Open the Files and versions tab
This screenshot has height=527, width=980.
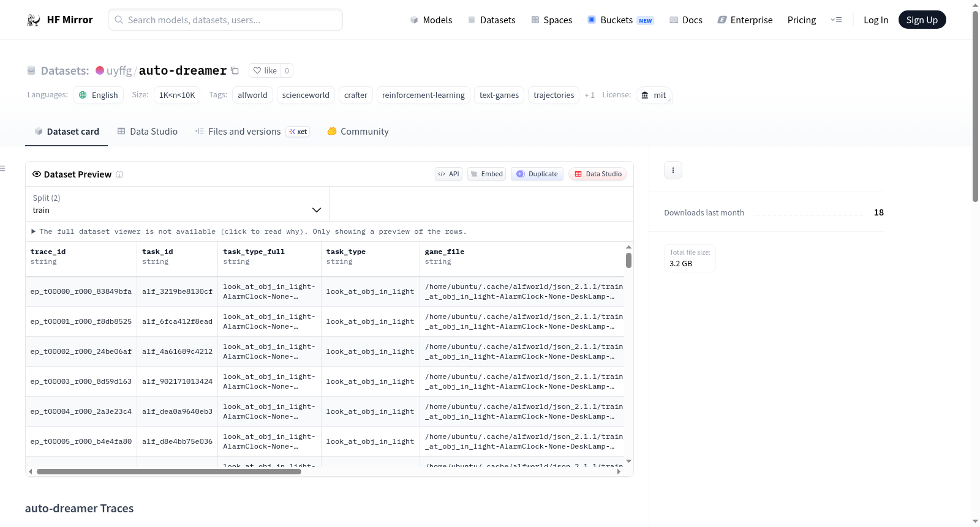tap(252, 132)
